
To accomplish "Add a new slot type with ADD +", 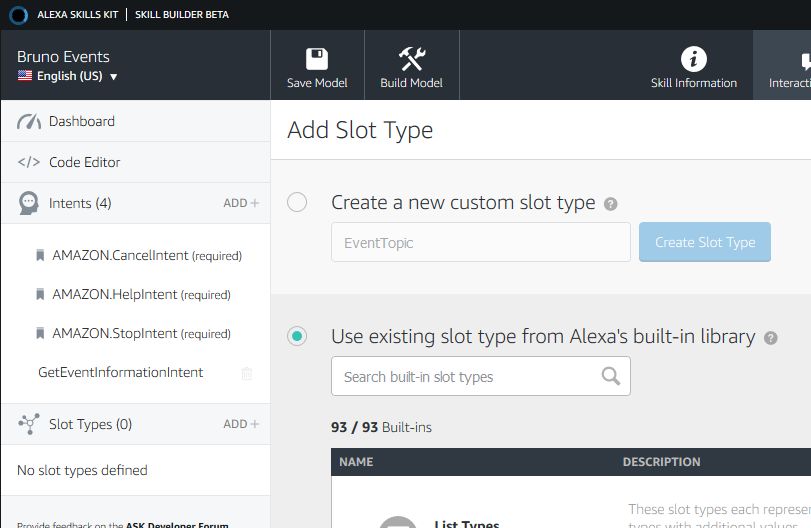I will click(240, 424).
